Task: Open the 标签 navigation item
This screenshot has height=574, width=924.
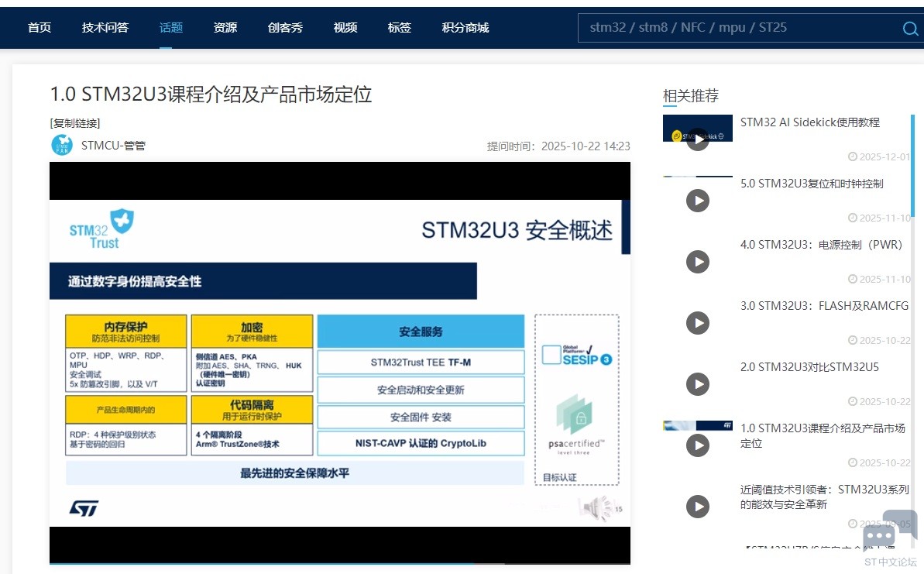Action: coord(400,28)
